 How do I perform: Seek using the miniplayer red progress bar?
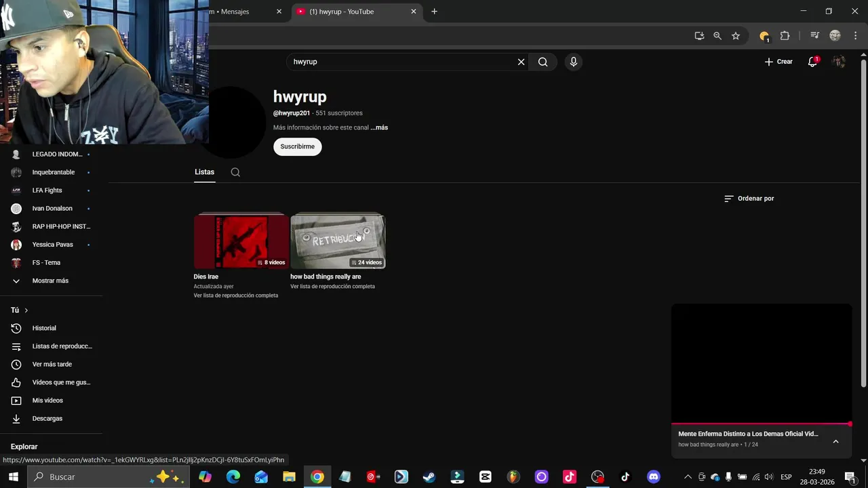tap(761, 424)
